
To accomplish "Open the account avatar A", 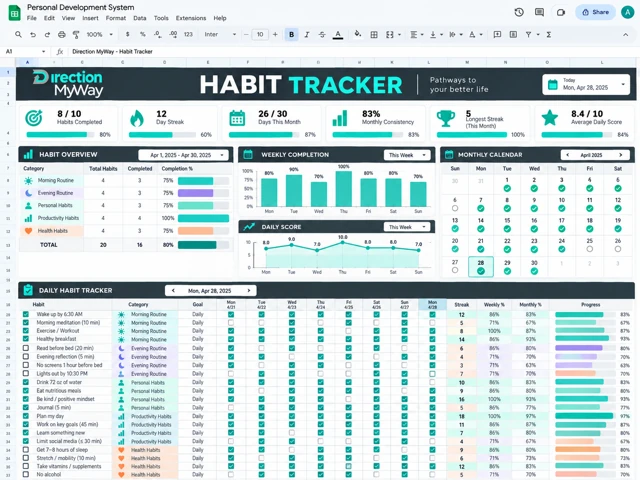I will point(627,12).
